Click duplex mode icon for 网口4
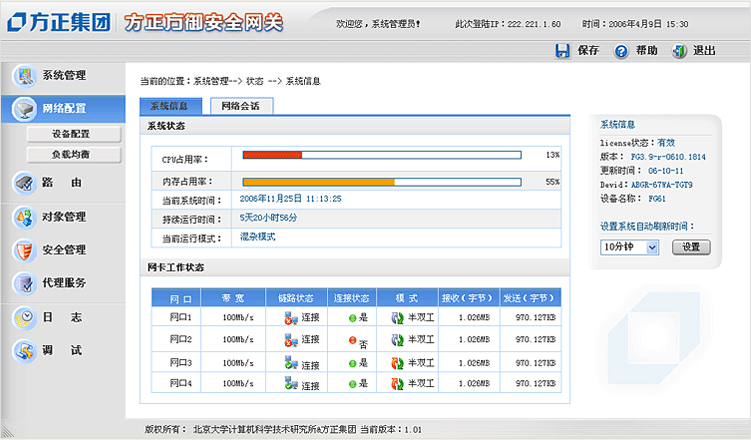Screen dimensions: 751x440 pyautogui.click(x=398, y=384)
